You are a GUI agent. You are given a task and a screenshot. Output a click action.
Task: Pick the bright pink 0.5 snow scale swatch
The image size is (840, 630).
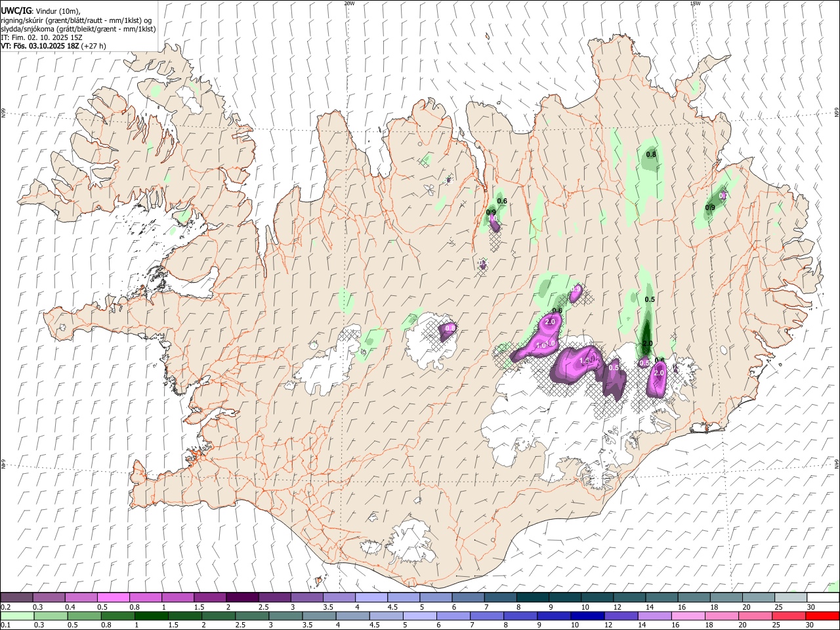[114, 597]
